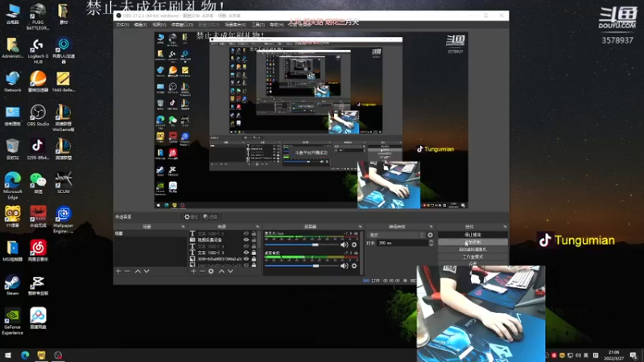Image resolution: width=644 pixels, height=362 pixels.
Task: Open mic/aux channel settings gear in mixer
Action: [x=354, y=245]
